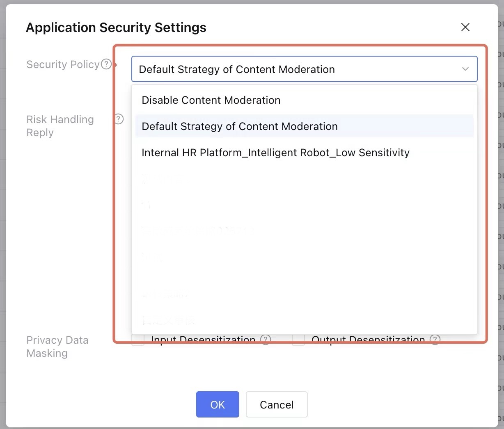Click the Privacy Data Masking label

pos(57,347)
